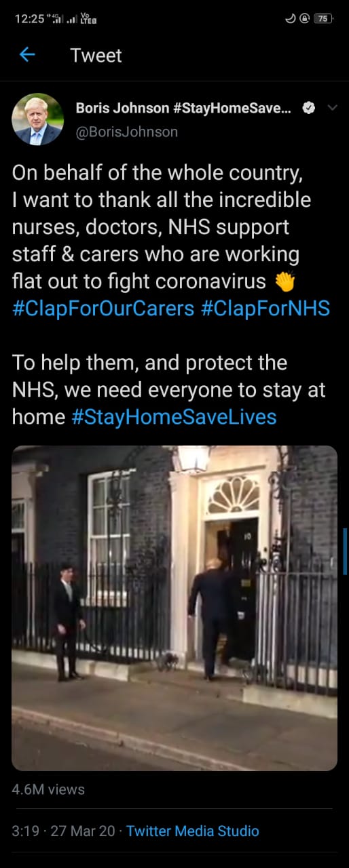Open the tweet options chevron
The height and width of the screenshot is (868, 349).
coord(332,108)
